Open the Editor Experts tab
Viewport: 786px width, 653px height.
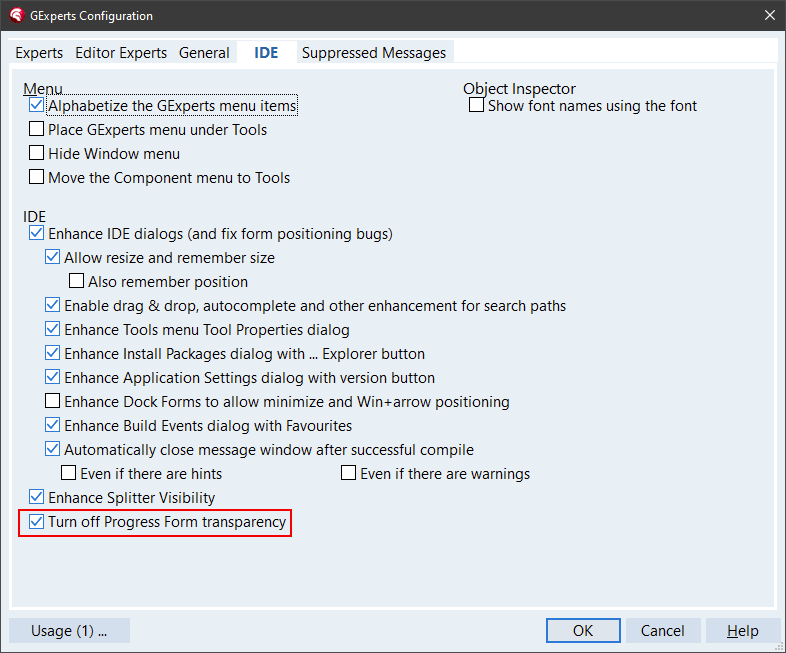click(x=122, y=53)
